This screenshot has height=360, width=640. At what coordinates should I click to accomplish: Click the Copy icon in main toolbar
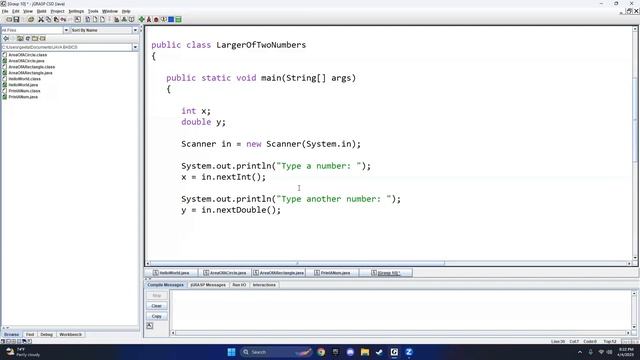pyautogui.click(x=48, y=19)
